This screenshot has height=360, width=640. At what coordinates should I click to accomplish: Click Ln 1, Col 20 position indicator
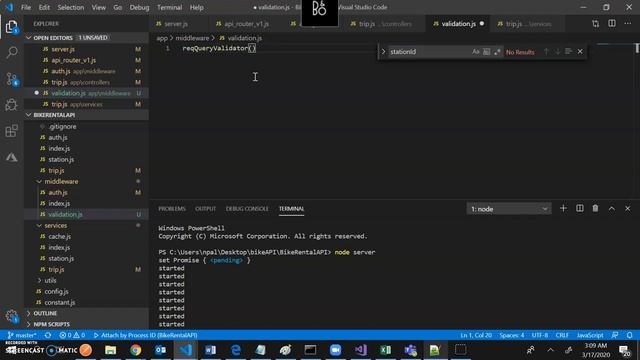click(x=476, y=335)
